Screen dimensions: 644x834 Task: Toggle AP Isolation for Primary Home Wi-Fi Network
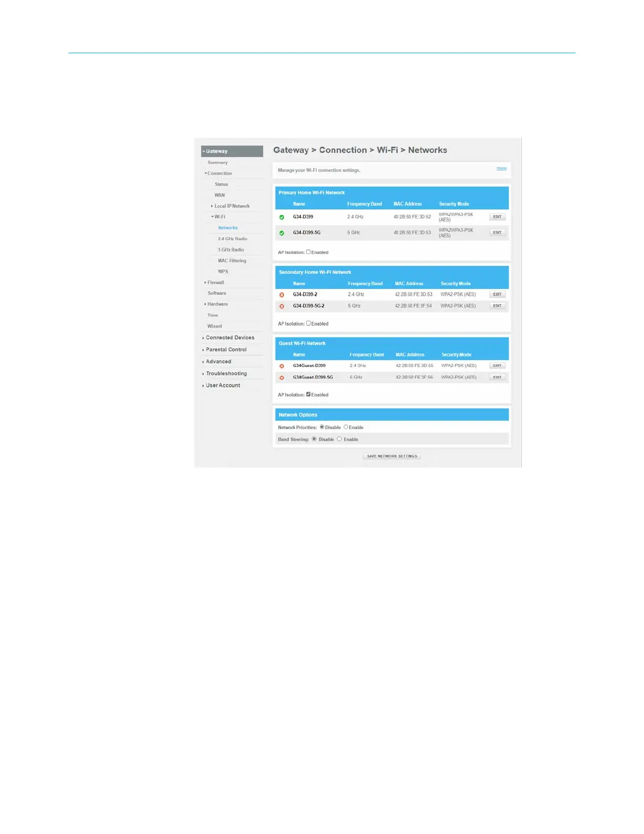(x=308, y=252)
